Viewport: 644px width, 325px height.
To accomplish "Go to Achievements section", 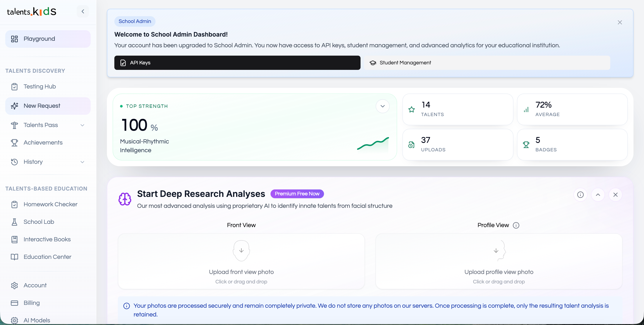I will [48, 143].
